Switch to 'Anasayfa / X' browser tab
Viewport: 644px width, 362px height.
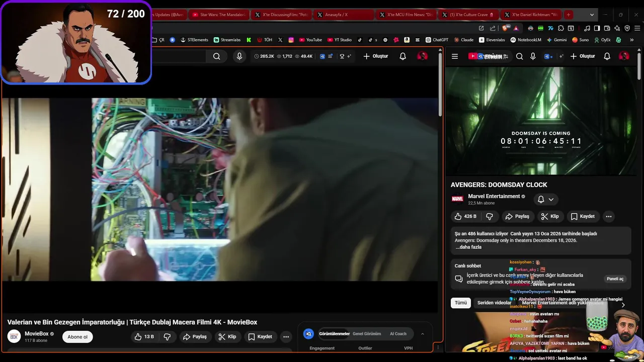(x=343, y=15)
